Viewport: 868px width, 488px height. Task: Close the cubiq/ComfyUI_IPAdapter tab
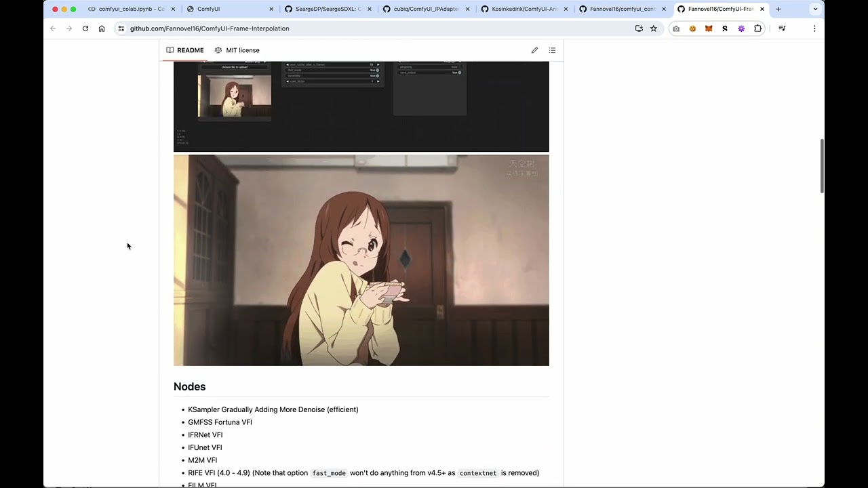[467, 9]
